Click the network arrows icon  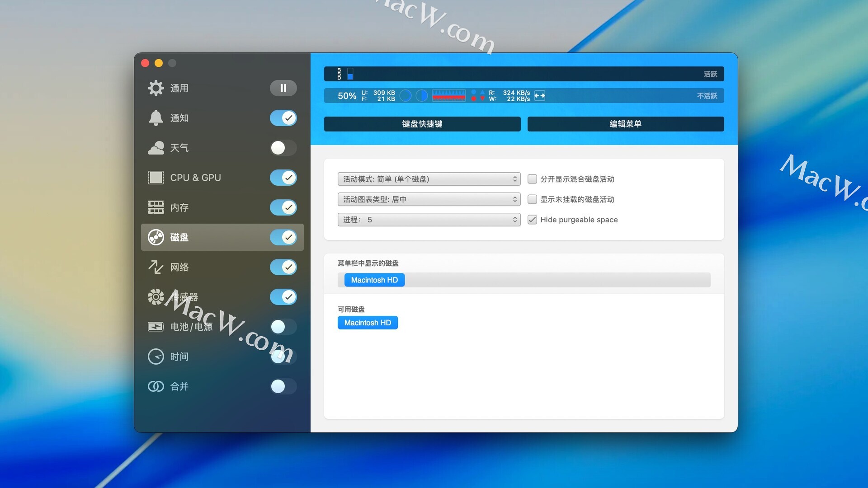click(156, 267)
